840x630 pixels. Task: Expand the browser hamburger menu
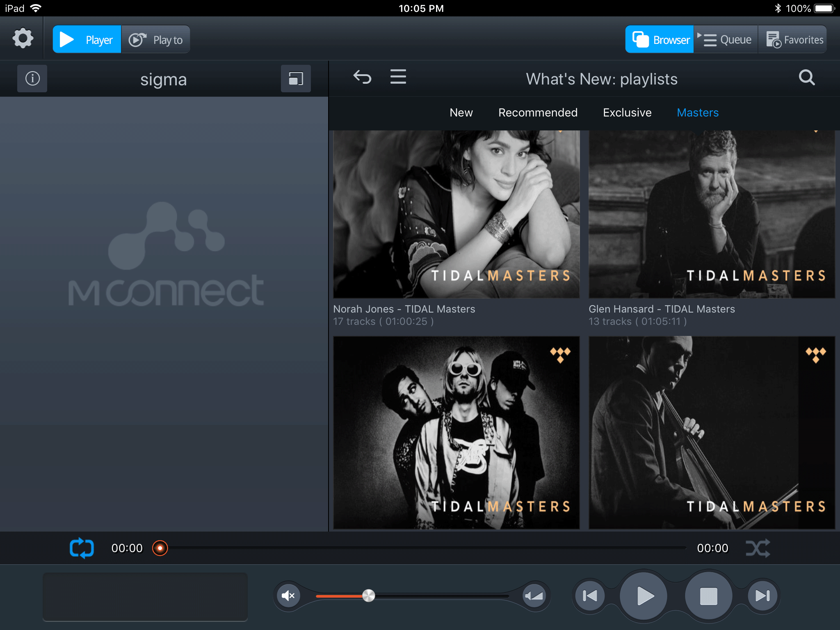click(398, 77)
